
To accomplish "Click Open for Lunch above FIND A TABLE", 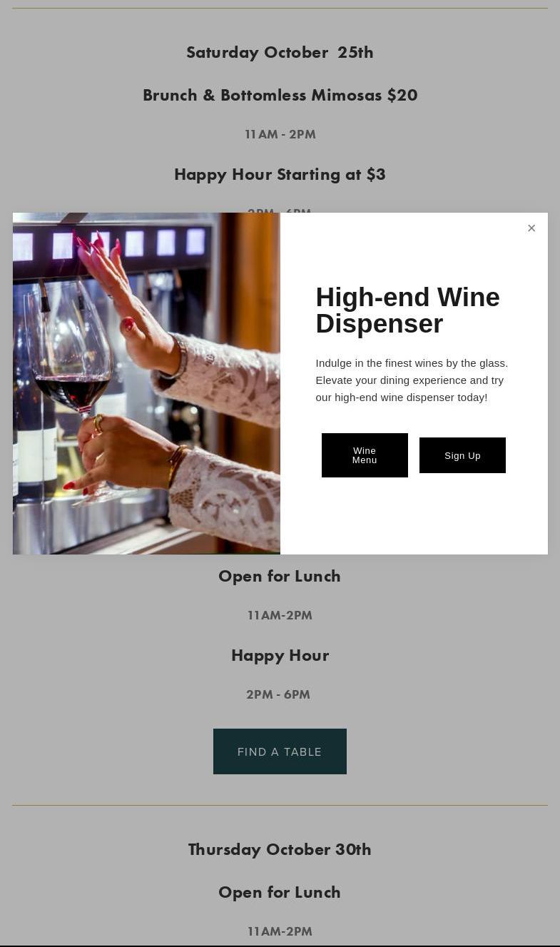I will pos(280,576).
